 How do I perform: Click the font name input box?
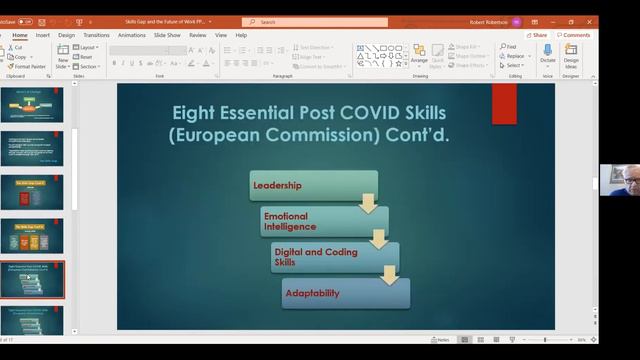[x=139, y=50]
